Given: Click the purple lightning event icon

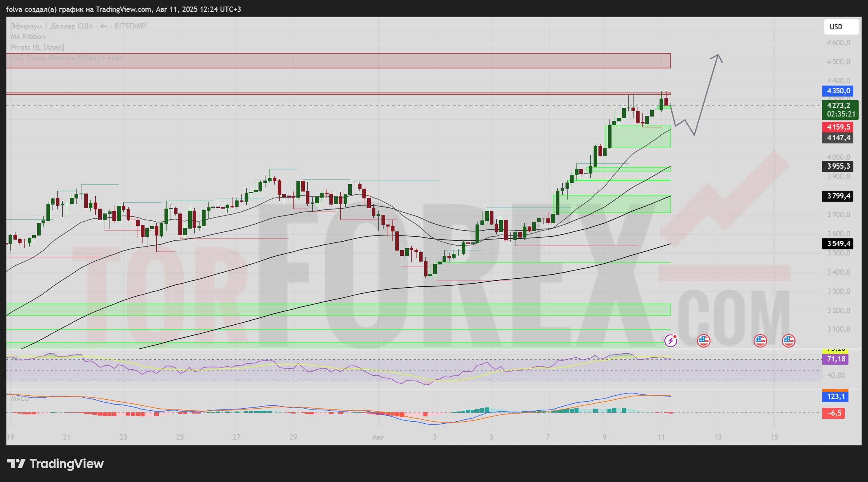Looking at the screenshot, I should [x=671, y=340].
